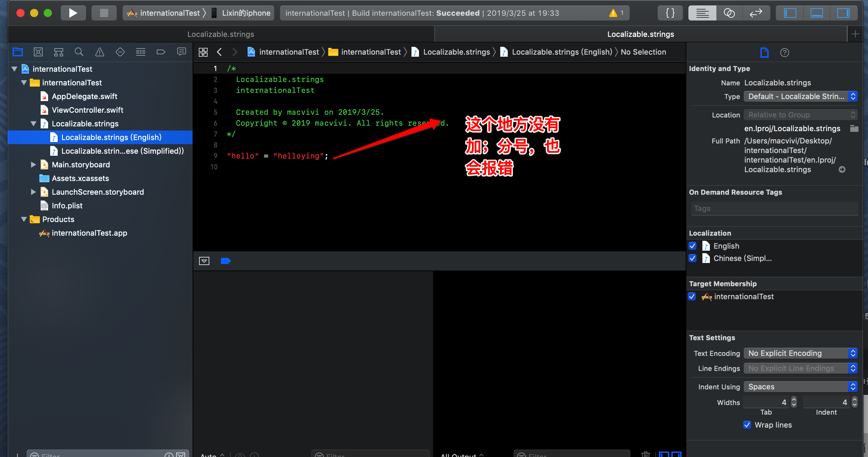Select the Source Control navigator icon
Image resolution: width=868 pixels, height=457 pixels.
click(38, 52)
